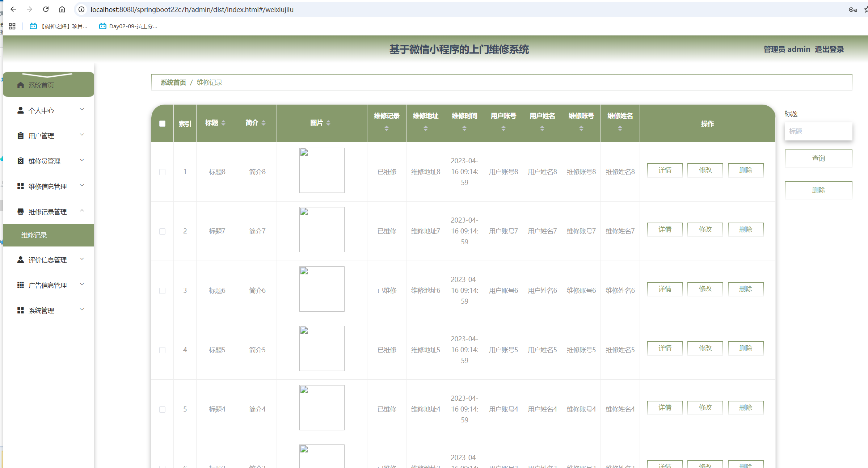
Task: Click the grid icon next to 广告信息管理
Action: point(21,285)
